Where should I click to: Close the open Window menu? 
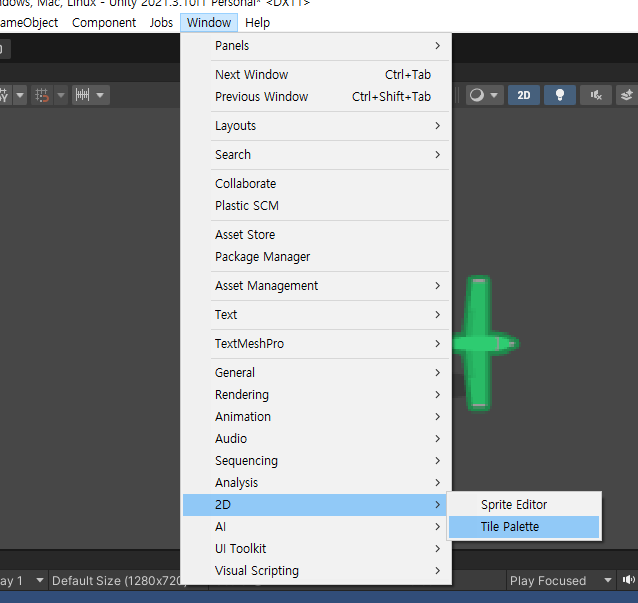(209, 23)
